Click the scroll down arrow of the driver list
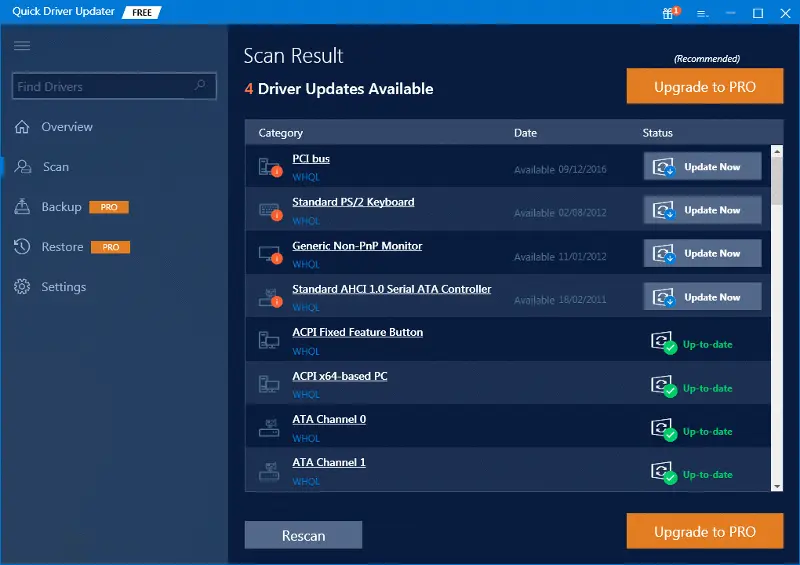The height and width of the screenshot is (565, 800). coord(777,486)
